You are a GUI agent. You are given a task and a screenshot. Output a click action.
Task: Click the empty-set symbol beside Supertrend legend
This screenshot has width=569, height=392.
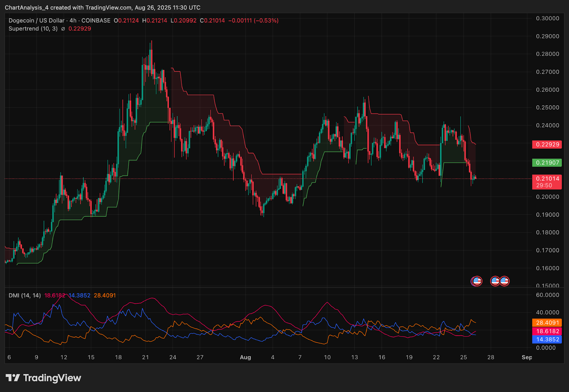[63, 29]
